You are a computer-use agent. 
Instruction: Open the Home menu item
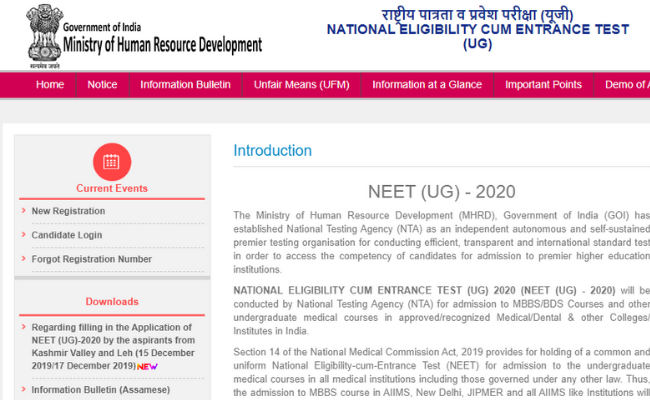point(50,85)
